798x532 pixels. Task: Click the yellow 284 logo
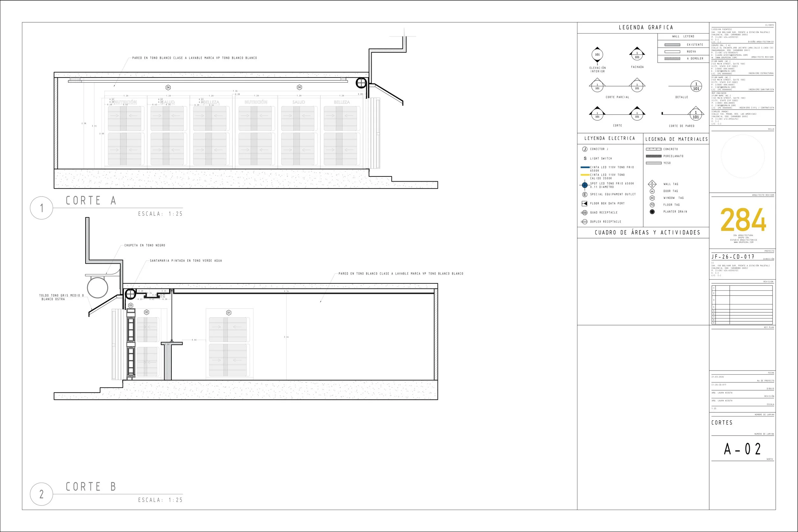coord(743,220)
